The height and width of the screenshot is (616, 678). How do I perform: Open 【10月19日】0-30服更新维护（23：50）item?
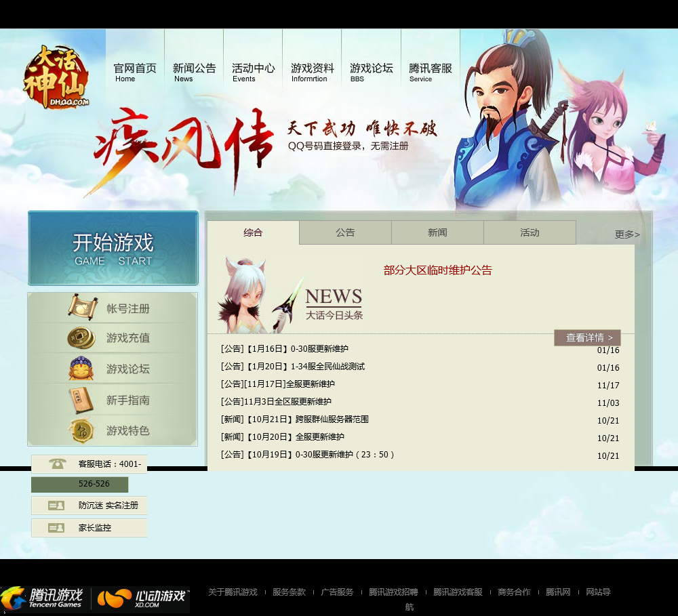(307, 455)
